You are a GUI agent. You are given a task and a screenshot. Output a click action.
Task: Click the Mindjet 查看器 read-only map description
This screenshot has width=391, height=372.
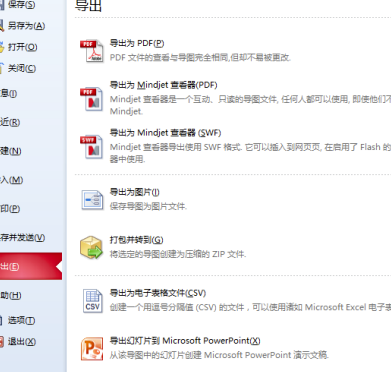click(250, 105)
